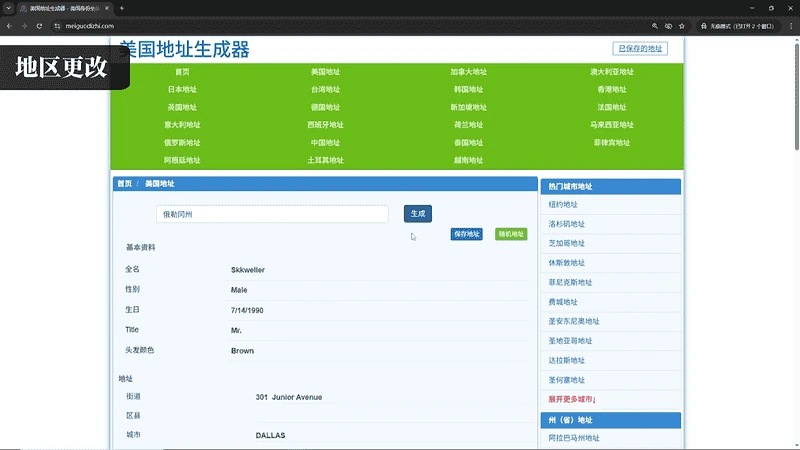Click the zoom magnifier icon in address bar
The image size is (800, 450).
(655, 26)
